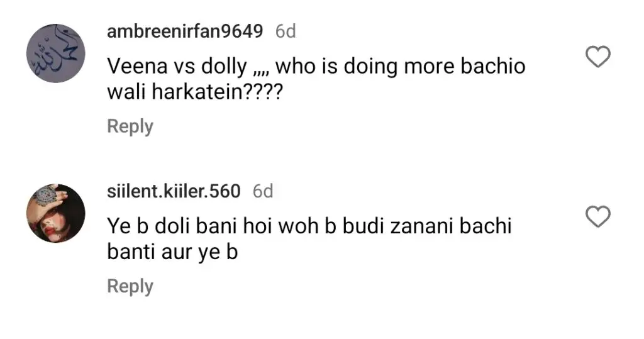644x339 pixels.
Task: Click the 6d timestamp beside siilent.kiiler.560
Action: point(263,191)
